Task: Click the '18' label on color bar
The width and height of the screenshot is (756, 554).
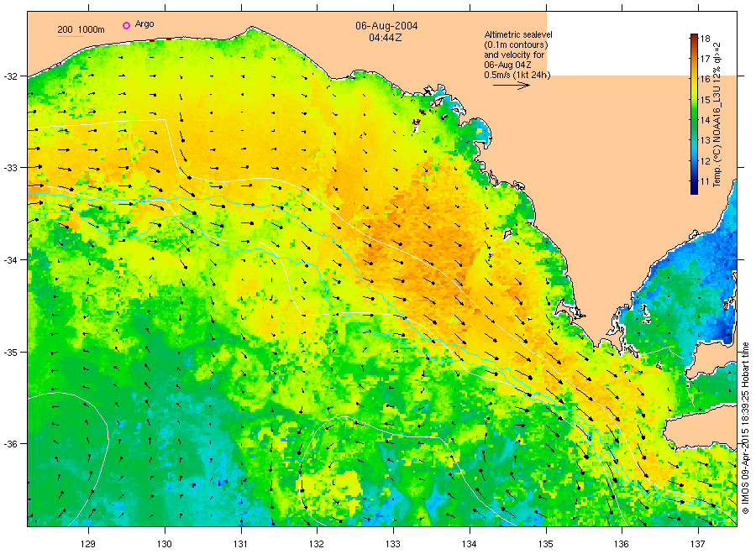Action: (x=705, y=39)
